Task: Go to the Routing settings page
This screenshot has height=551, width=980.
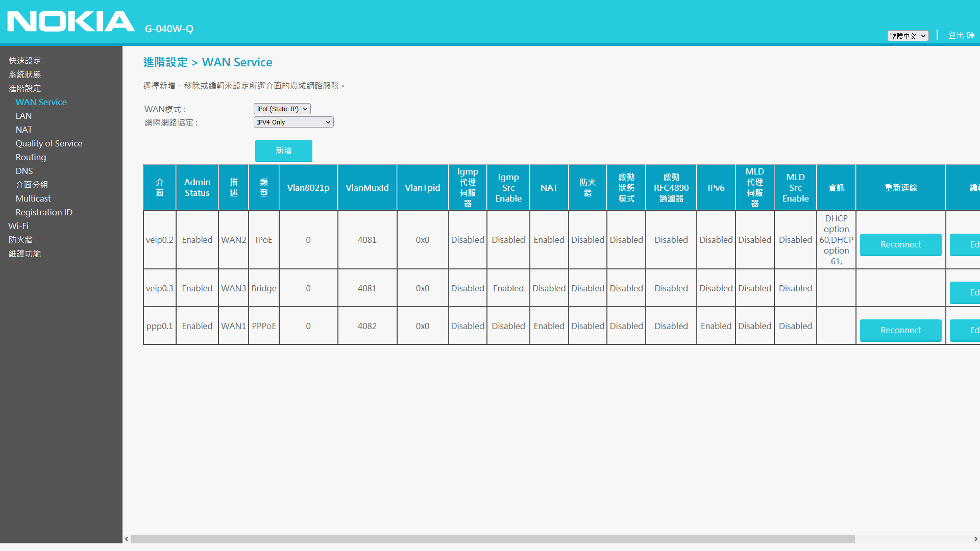Action: [x=31, y=157]
